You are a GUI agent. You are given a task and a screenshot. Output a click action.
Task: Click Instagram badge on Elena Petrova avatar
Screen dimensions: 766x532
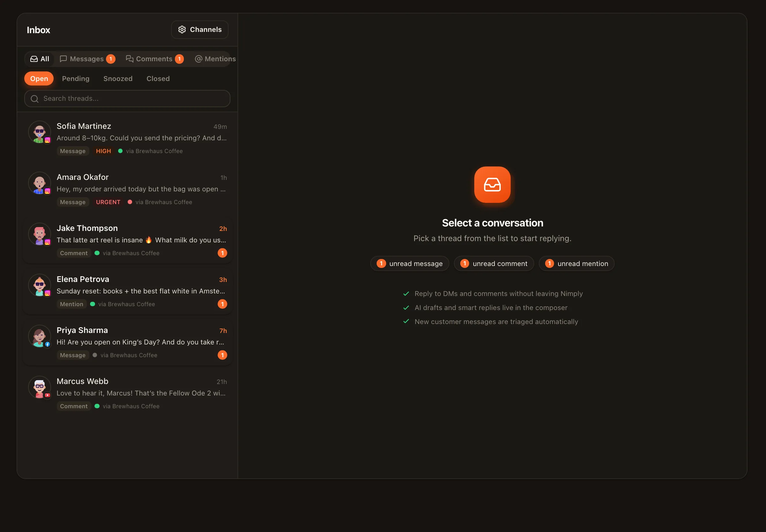48,293
